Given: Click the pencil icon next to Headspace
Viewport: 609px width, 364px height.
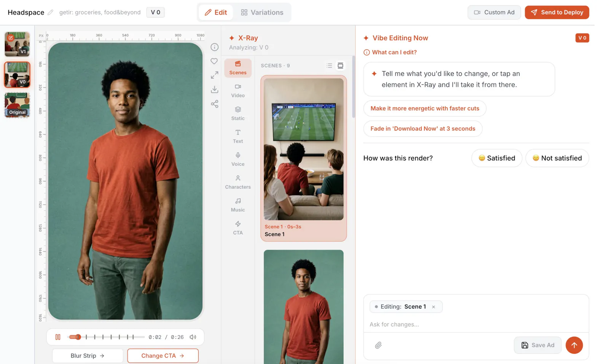Looking at the screenshot, I should coord(50,12).
